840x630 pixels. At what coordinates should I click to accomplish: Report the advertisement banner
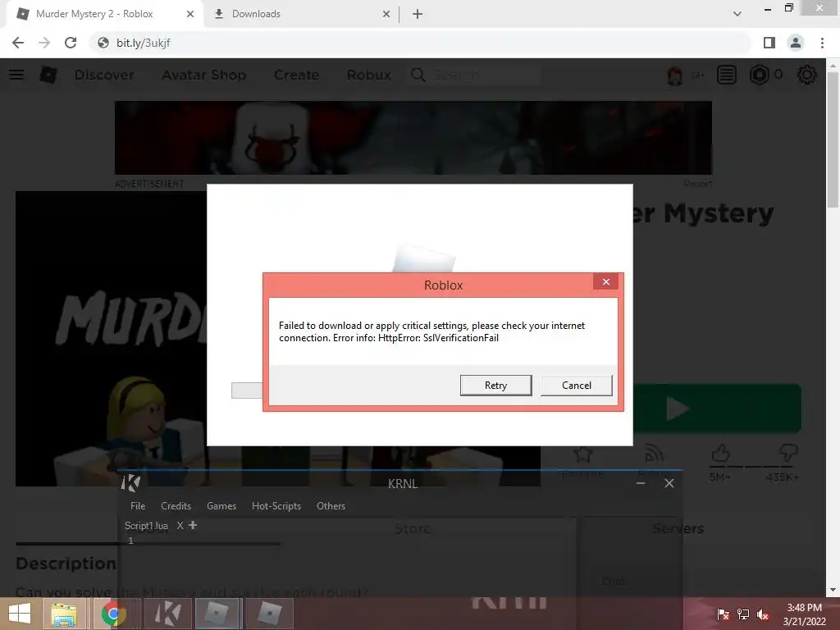[x=697, y=184]
